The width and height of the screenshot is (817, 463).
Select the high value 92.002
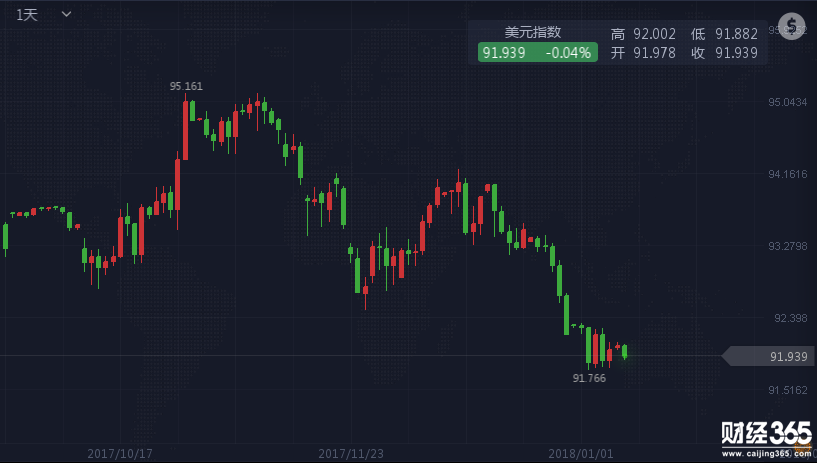654,34
